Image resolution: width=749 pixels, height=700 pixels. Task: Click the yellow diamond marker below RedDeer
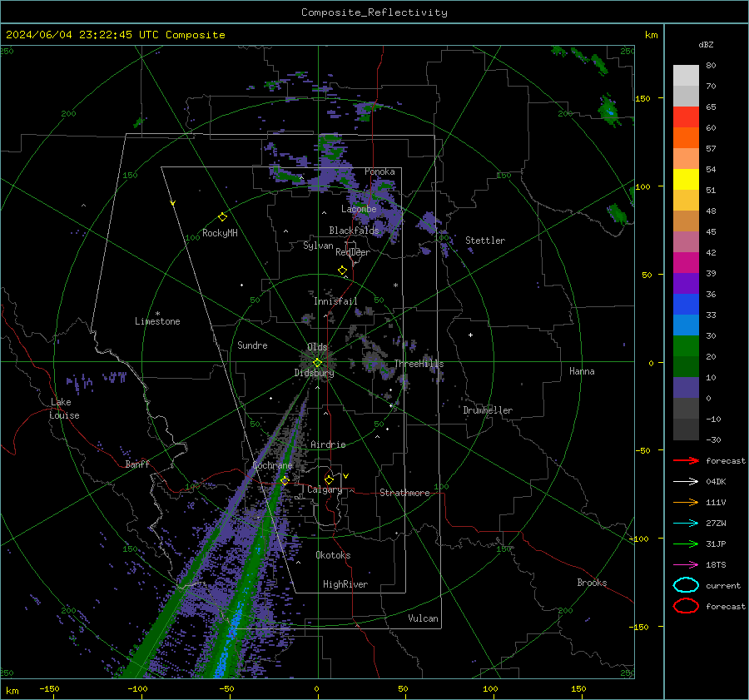click(342, 271)
